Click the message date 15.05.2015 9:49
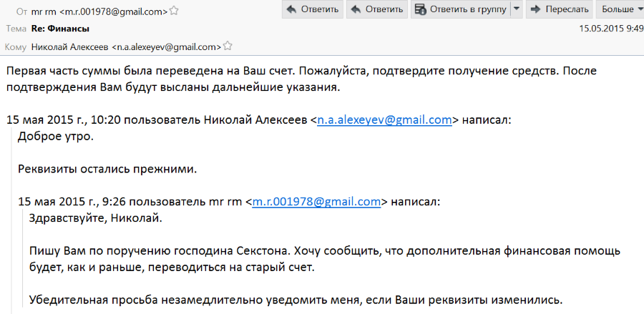 pyautogui.click(x=611, y=29)
